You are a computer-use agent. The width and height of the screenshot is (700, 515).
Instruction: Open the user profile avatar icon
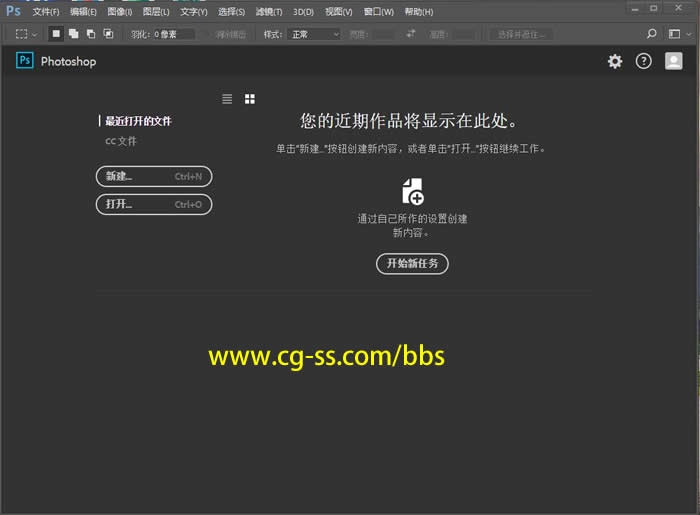tap(674, 61)
